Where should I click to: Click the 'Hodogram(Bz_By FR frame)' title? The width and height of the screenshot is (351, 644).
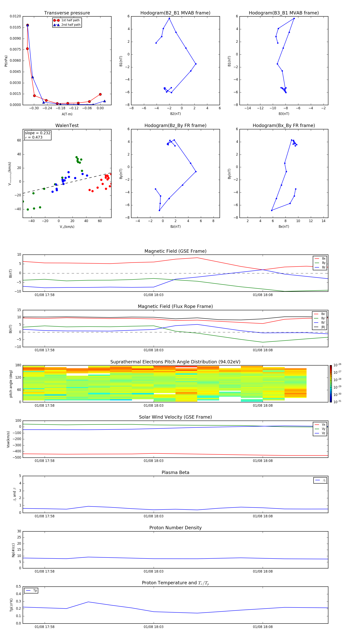pyautogui.click(x=175, y=125)
